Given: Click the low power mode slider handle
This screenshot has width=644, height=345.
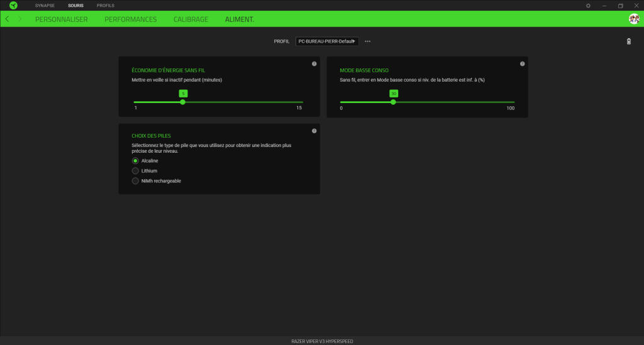Looking at the screenshot, I should pyautogui.click(x=393, y=102).
